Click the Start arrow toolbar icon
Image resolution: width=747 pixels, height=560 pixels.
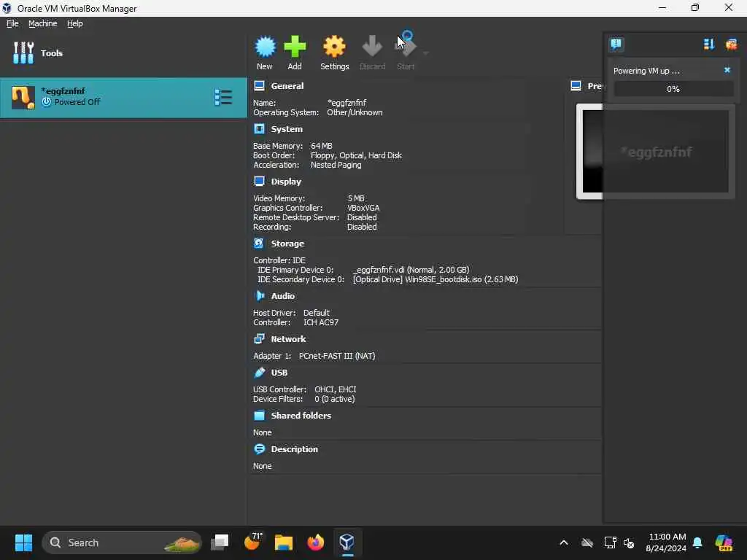(406, 47)
